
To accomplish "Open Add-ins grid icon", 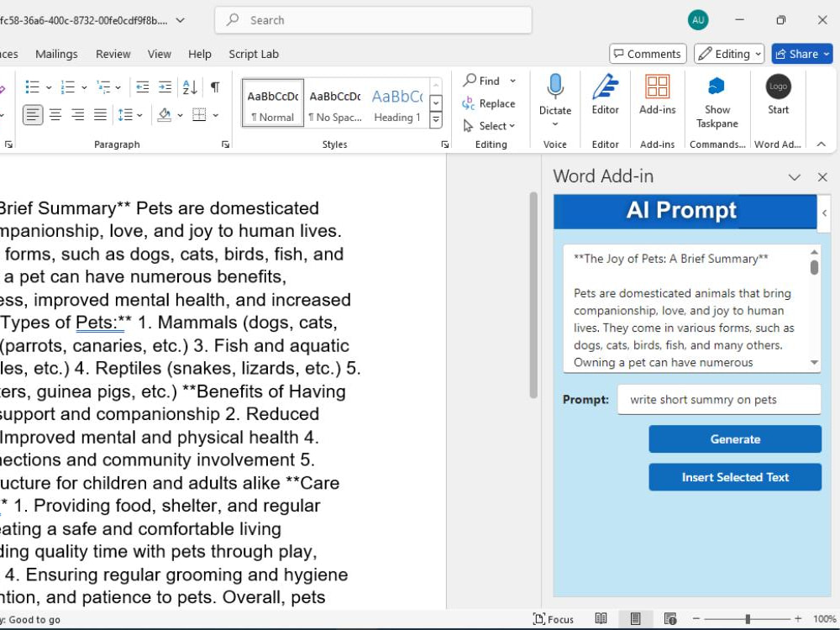I will coord(658,87).
